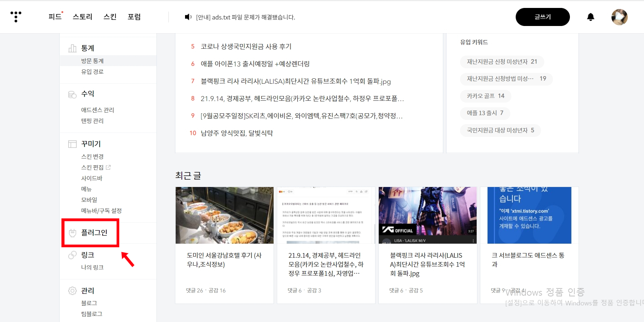Click the 꾸미기 layout icon
The height and width of the screenshot is (322, 644).
[72, 144]
